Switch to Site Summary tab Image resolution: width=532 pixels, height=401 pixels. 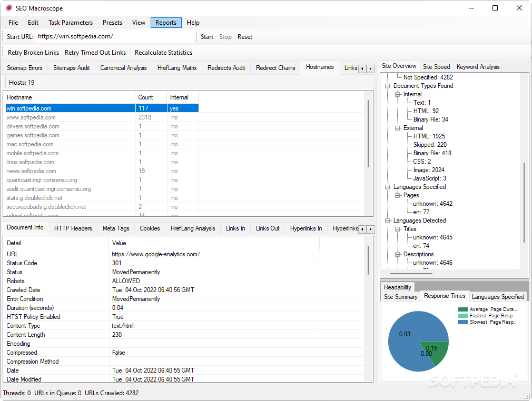coord(400,297)
